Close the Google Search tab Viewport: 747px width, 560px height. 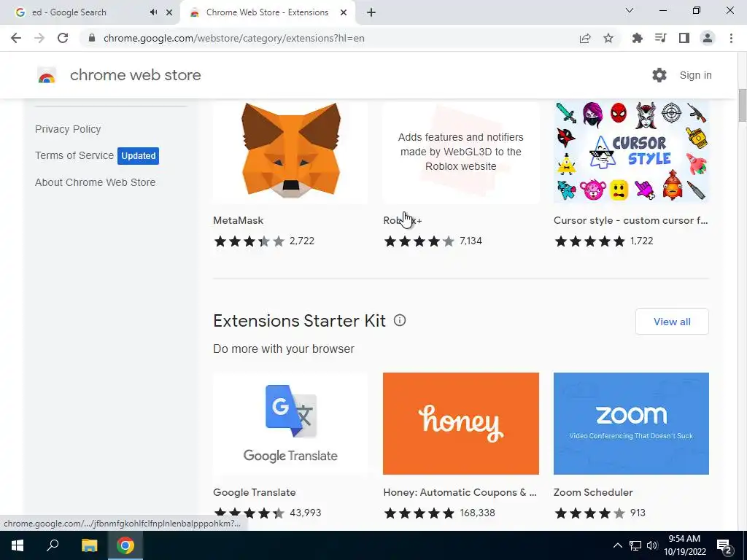pos(169,12)
